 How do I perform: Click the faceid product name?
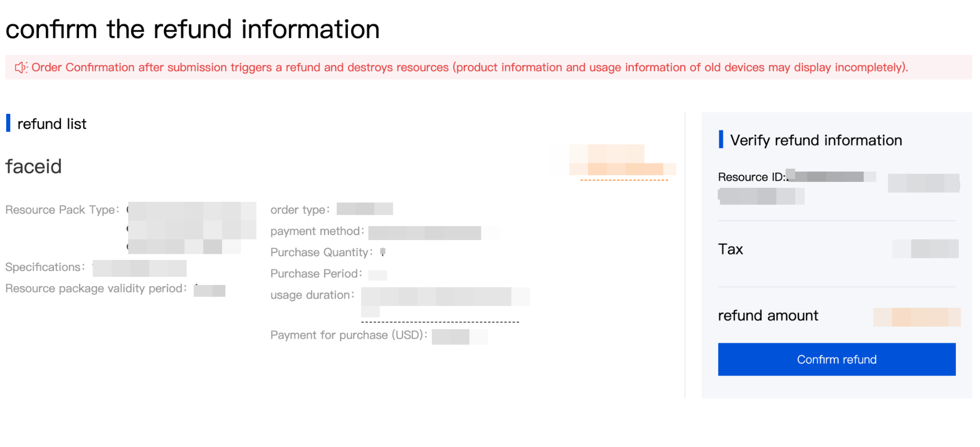(34, 167)
